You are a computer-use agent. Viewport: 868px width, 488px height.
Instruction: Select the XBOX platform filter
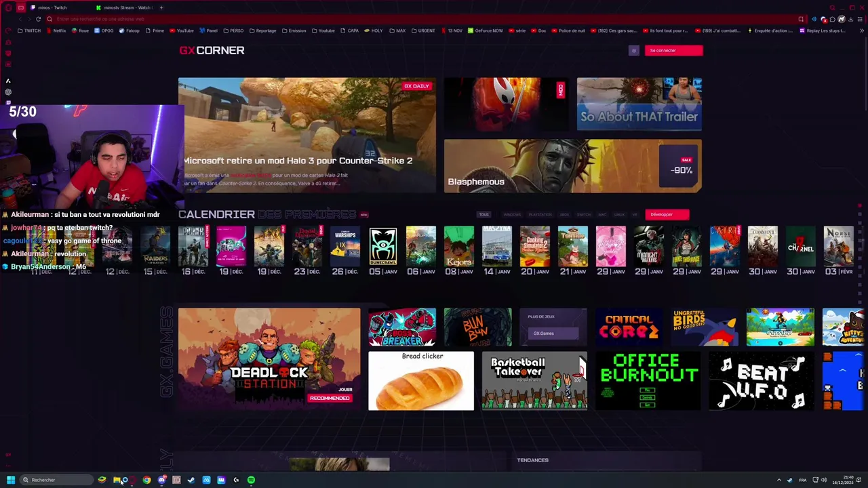564,215
